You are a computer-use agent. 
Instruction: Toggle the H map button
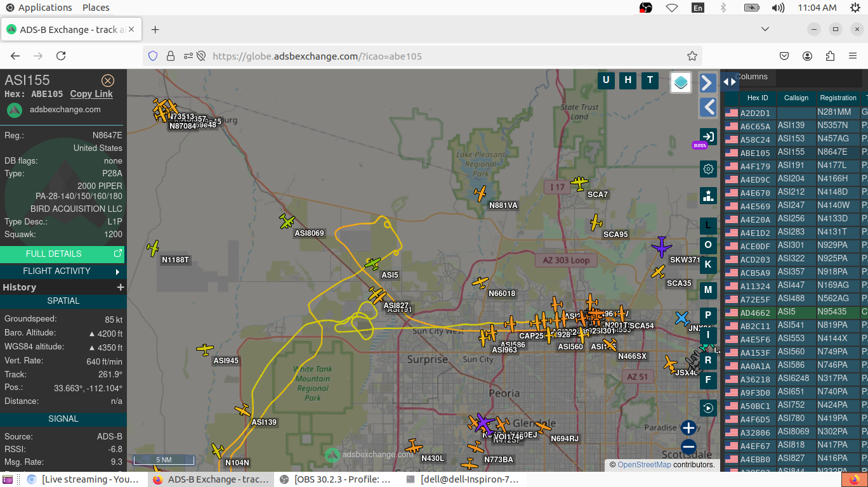628,80
